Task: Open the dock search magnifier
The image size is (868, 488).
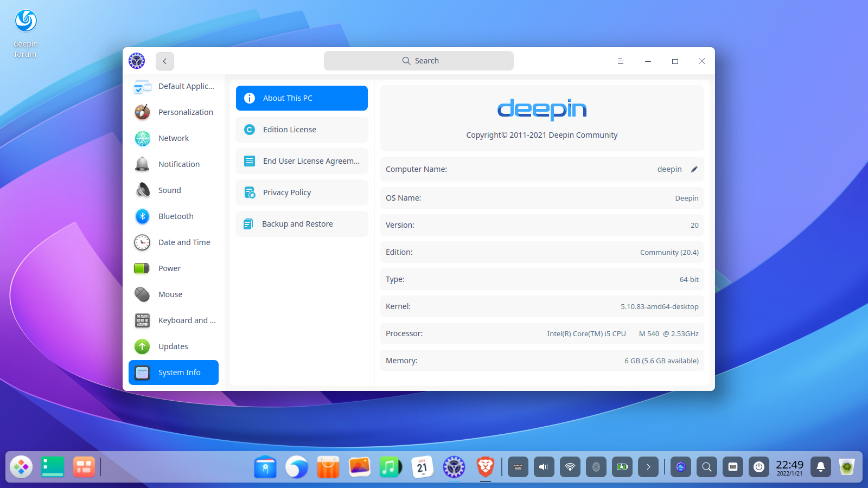Action: (x=707, y=467)
